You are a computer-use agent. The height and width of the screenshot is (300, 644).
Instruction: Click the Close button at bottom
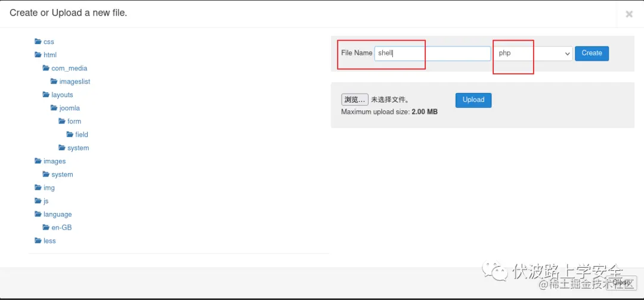(x=622, y=282)
